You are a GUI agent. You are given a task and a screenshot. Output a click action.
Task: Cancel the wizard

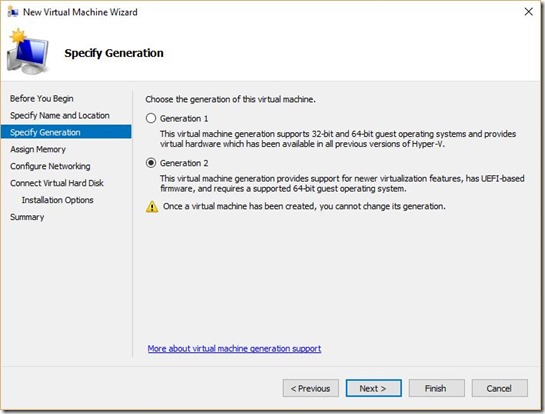click(x=499, y=388)
